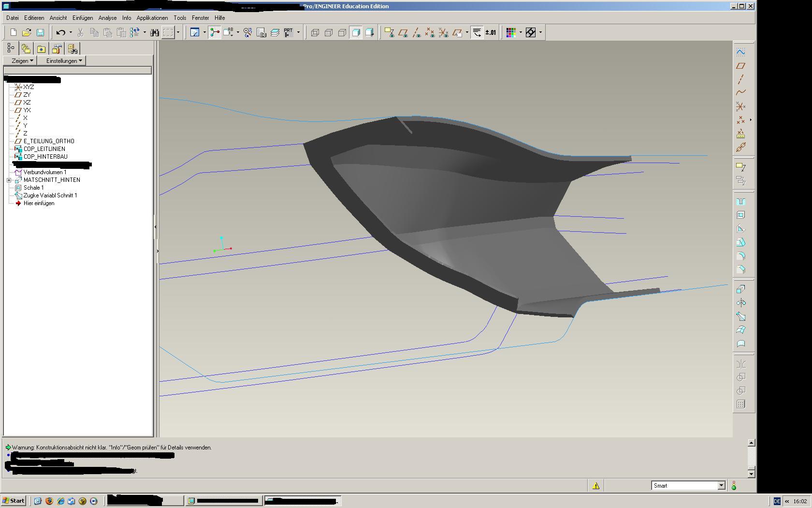Click the Shell tool icon in right toolbar
This screenshot has height=508, width=812.
[x=740, y=215]
